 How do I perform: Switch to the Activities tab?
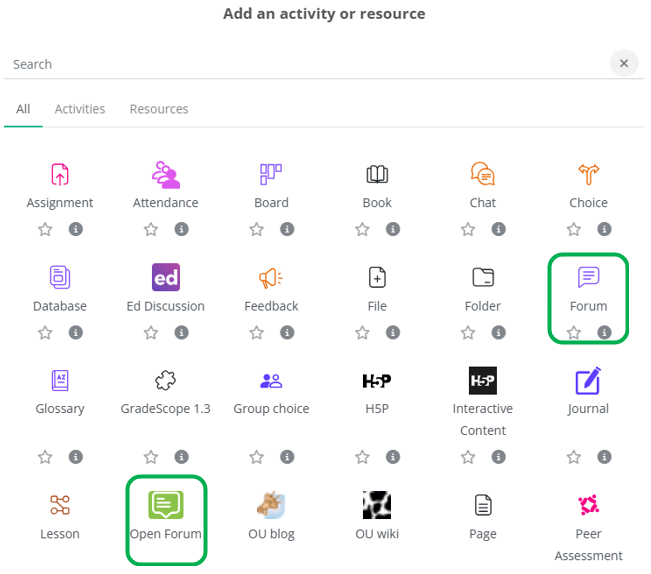point(79,109)
